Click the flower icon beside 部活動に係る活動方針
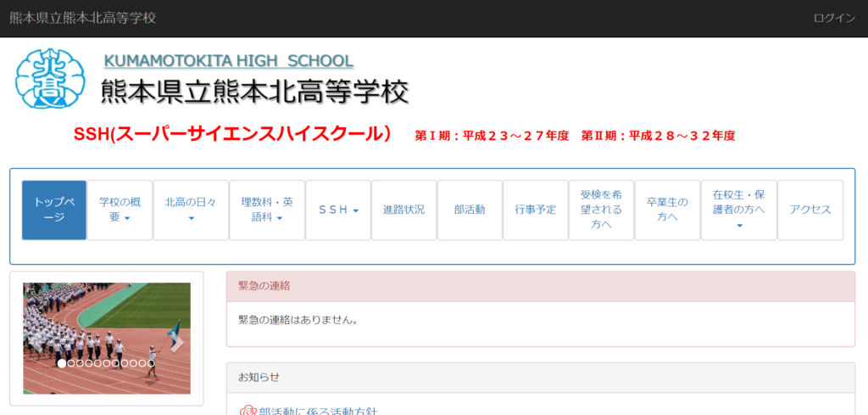Screen dimensions: 868x415 [247, 411]
